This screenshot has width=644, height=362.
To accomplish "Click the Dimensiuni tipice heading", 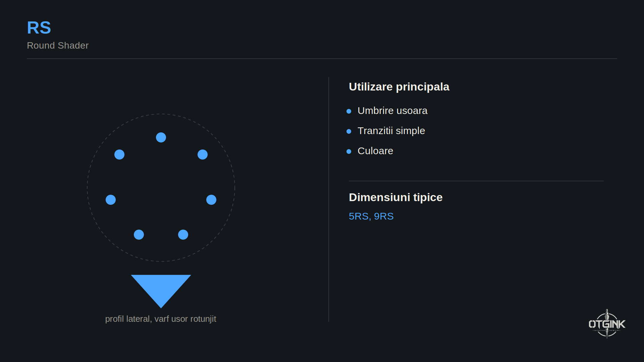I will (396, 197).
